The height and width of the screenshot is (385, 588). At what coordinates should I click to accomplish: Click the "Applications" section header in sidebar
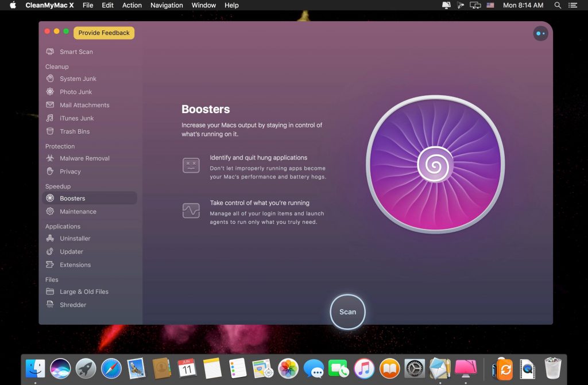pos(63,227)
